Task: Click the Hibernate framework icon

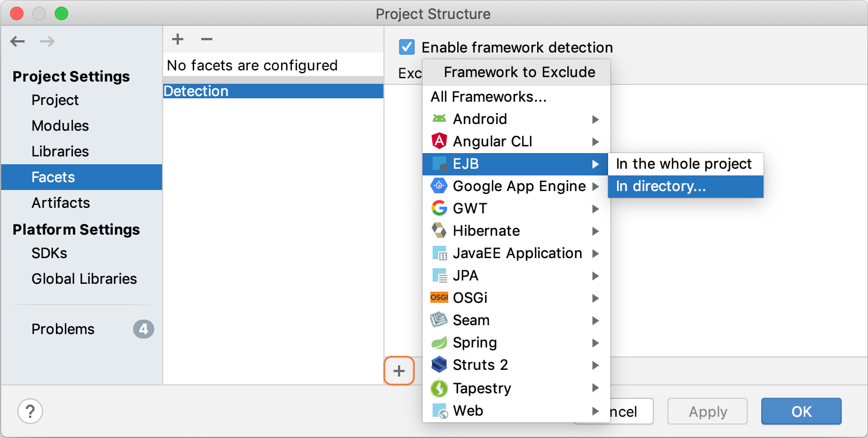Action: [439, 231]
